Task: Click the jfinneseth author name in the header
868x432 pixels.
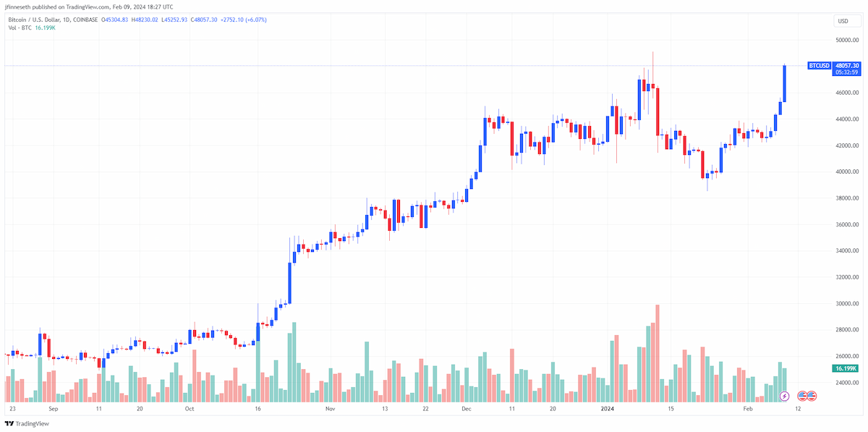Action: tap(20, 6)
